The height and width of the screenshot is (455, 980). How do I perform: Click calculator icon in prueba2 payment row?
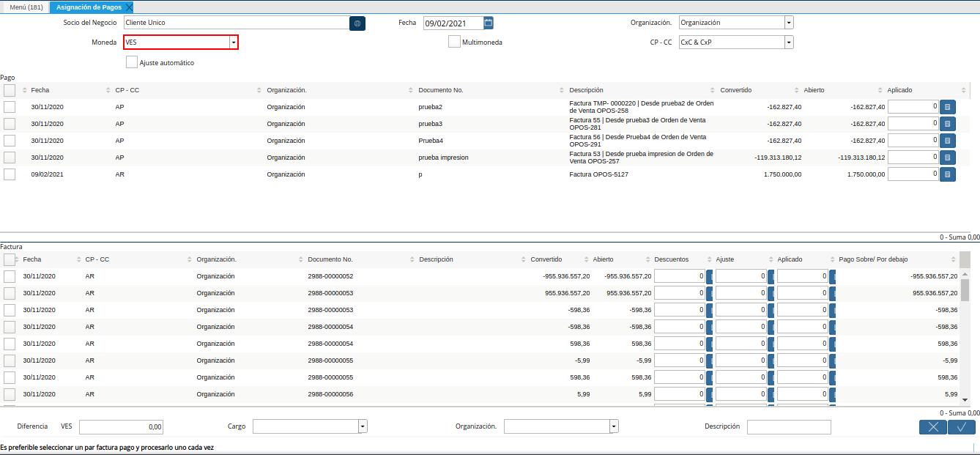[x=947, y=107]
